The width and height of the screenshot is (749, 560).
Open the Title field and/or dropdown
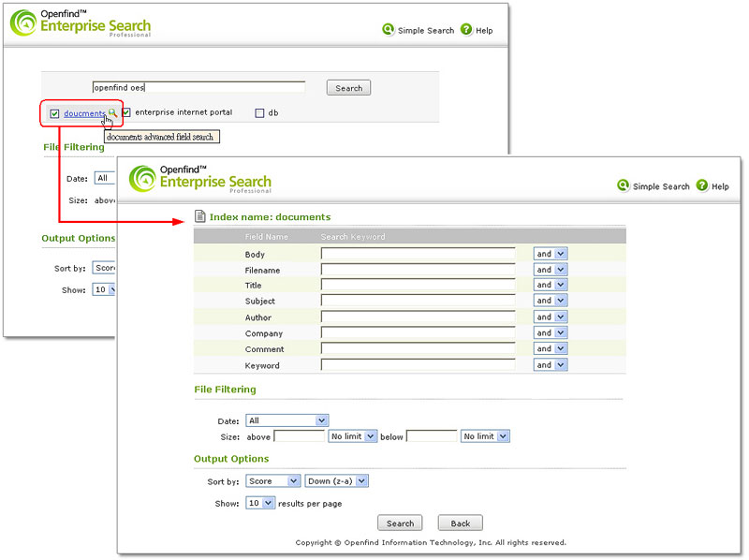[x=551, y=285]
